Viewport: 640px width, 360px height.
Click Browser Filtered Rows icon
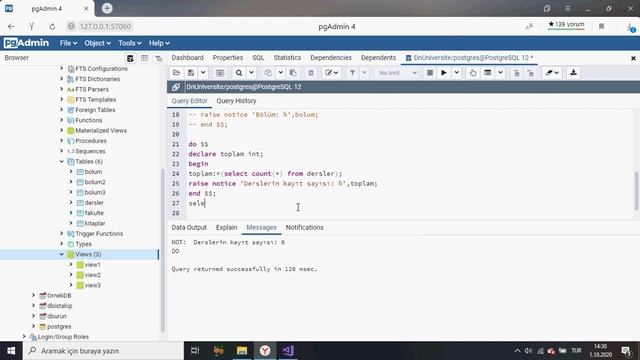coord(159,58)
